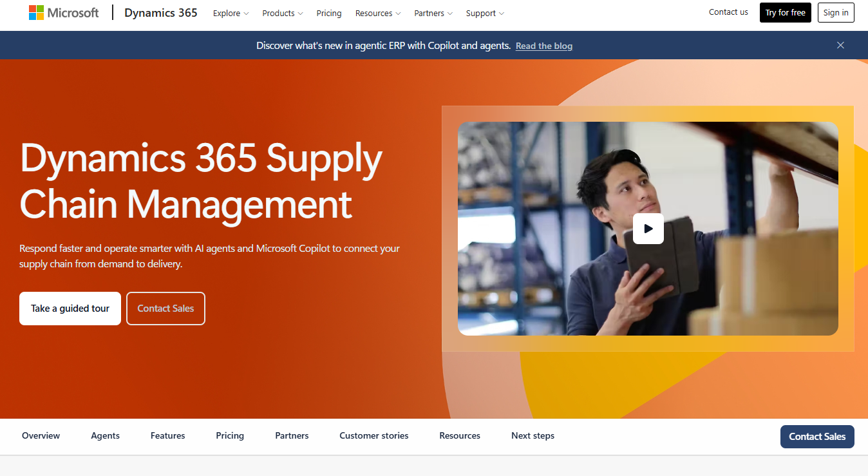Open the Pricing section tab in the lower bar
Image resolution: width=868 pixels, height=476 pixels.
pos(230,436)
